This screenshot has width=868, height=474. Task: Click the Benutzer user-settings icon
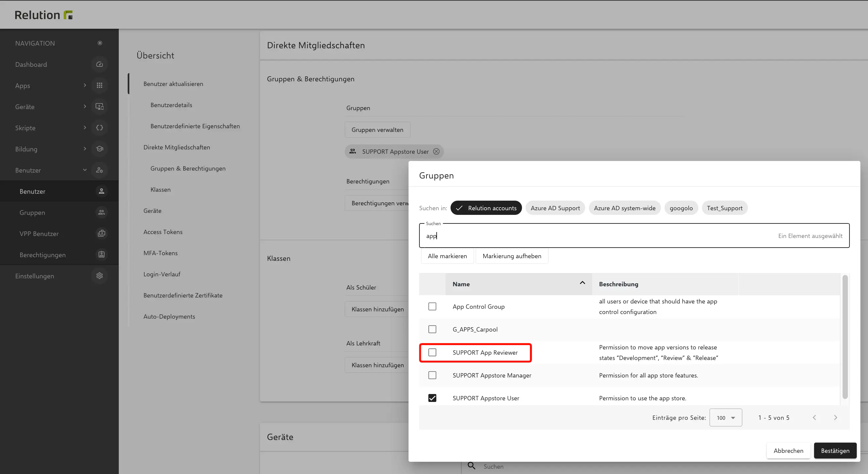[x=99, y=170]
